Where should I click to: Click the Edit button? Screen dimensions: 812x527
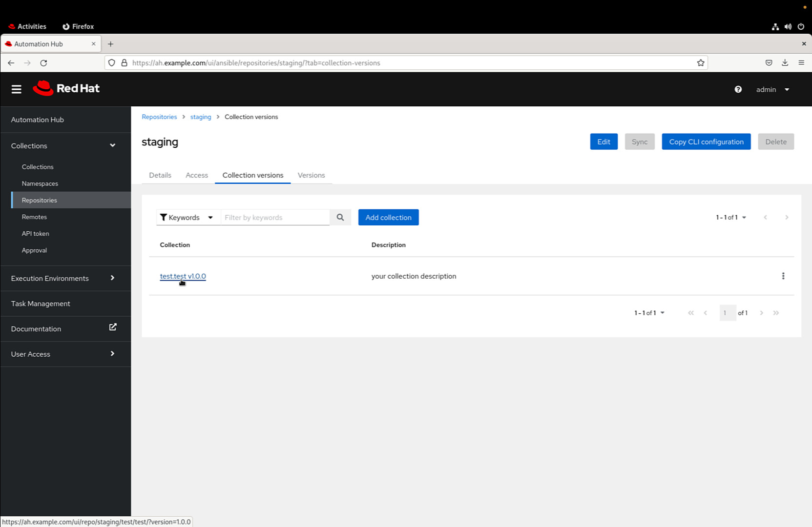pyautogui.click(x=604, y=142)
